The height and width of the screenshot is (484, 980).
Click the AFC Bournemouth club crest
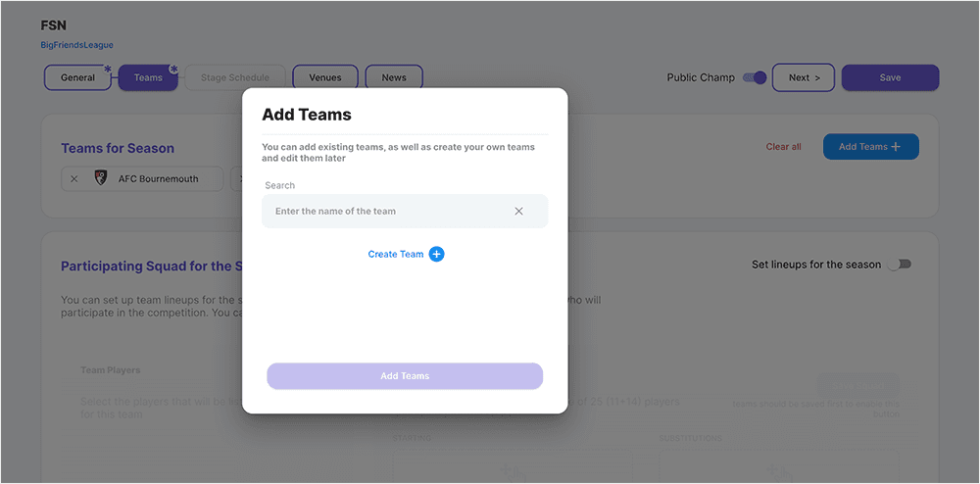pos(100,179)
